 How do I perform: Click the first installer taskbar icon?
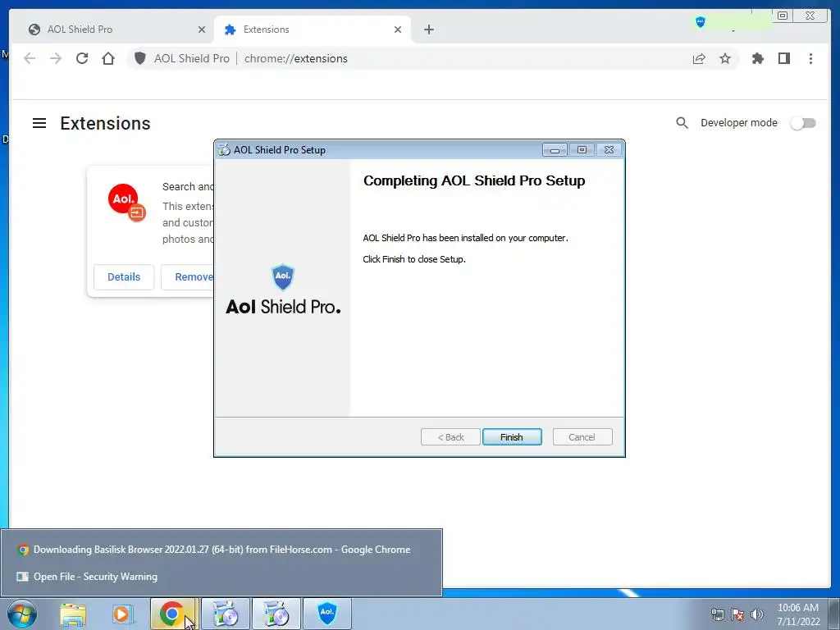(226, 614)
